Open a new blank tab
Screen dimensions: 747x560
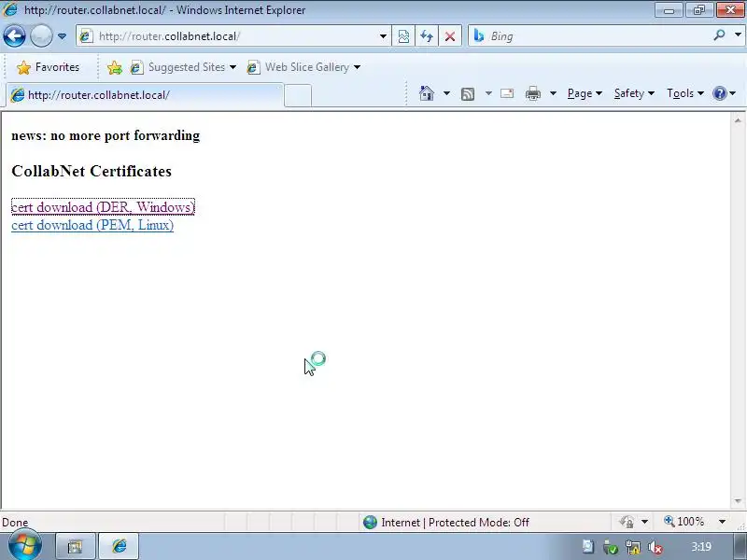298,95
